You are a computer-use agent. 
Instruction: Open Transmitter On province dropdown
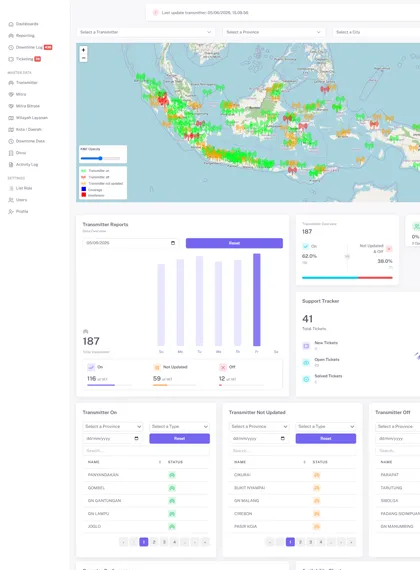point(113,426)
